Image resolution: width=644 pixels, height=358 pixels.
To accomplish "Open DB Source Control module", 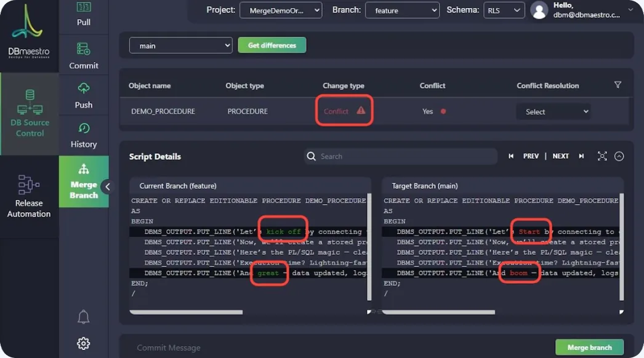I will click(30, 114).
